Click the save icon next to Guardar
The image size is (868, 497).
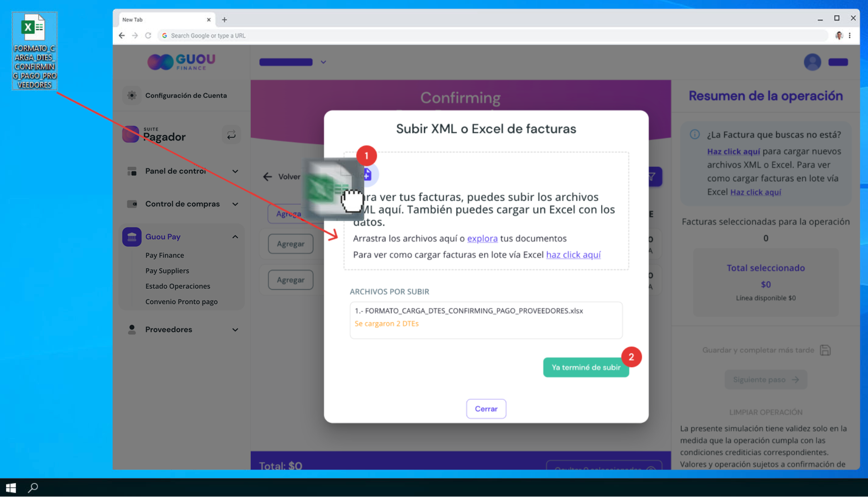click(825, 350)
